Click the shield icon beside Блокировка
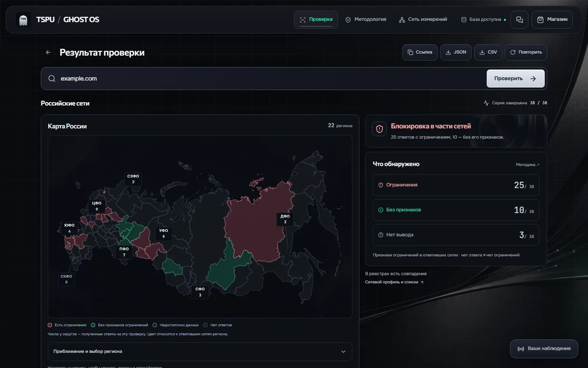This screenshot has height=368, width=588. [x=379, y=129]
